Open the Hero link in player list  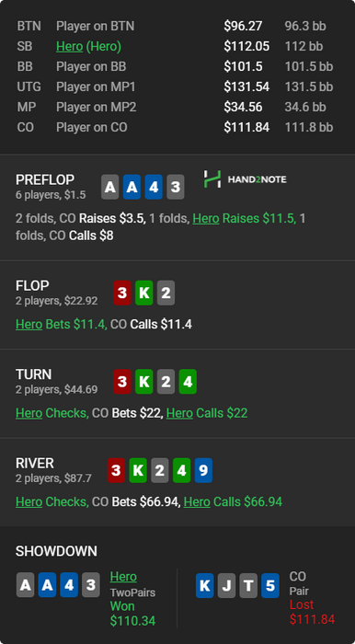[69, 46]
